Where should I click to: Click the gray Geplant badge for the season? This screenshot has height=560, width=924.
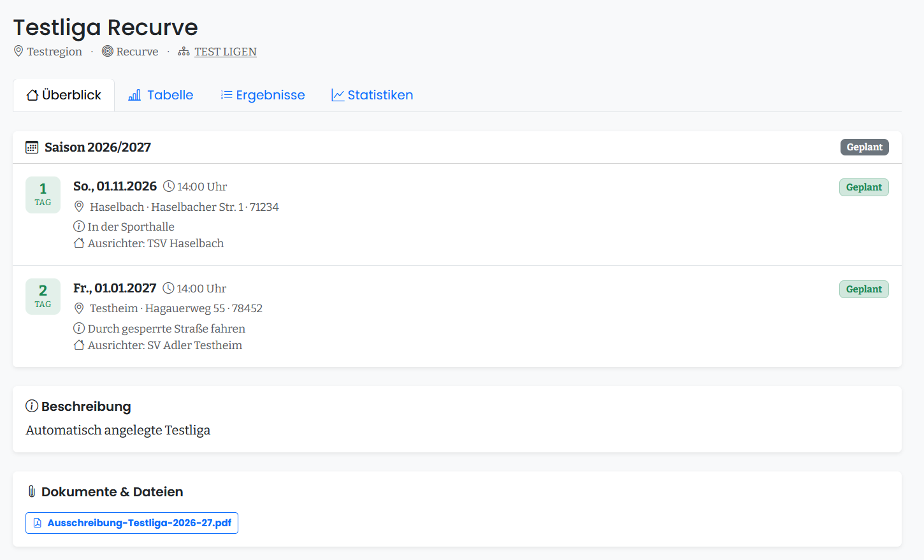864,147
